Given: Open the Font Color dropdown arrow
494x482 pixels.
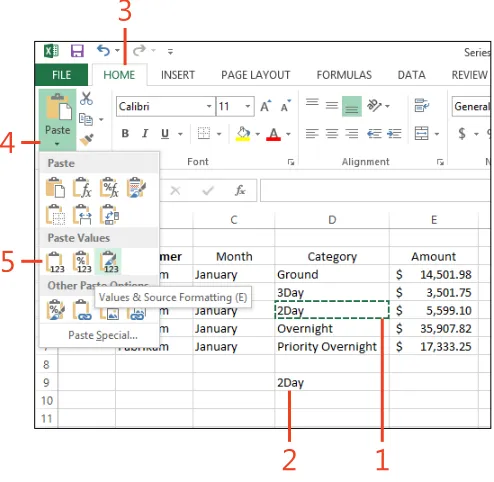Looking at the screenshot, I should [x=288, y=134].
